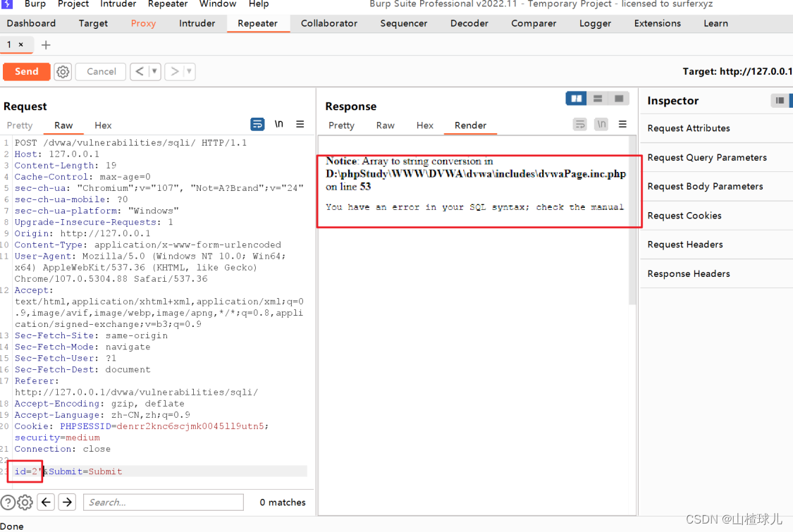Toggle request word wrap icon

coord(257,124)
